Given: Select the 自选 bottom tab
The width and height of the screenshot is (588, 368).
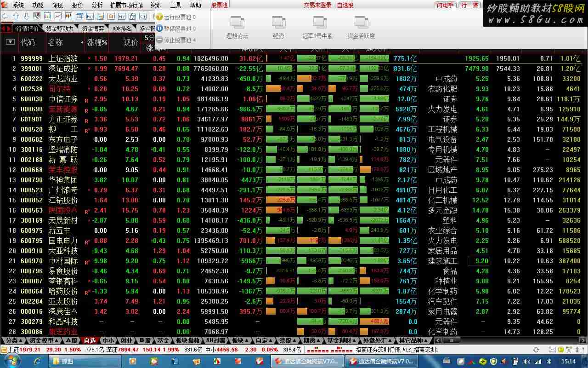Looking at the screenshot, I should pos(90,340).
